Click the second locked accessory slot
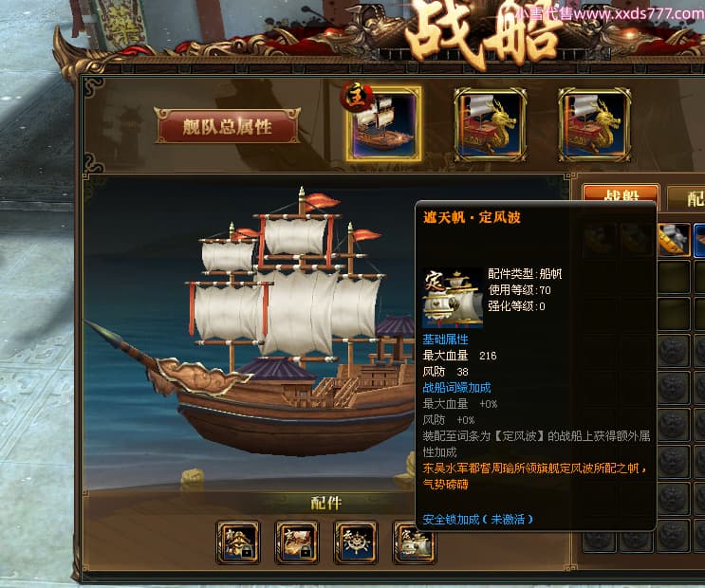Viewport: 705px width, 588px height. pyautogui.click(x=297, y=542)
